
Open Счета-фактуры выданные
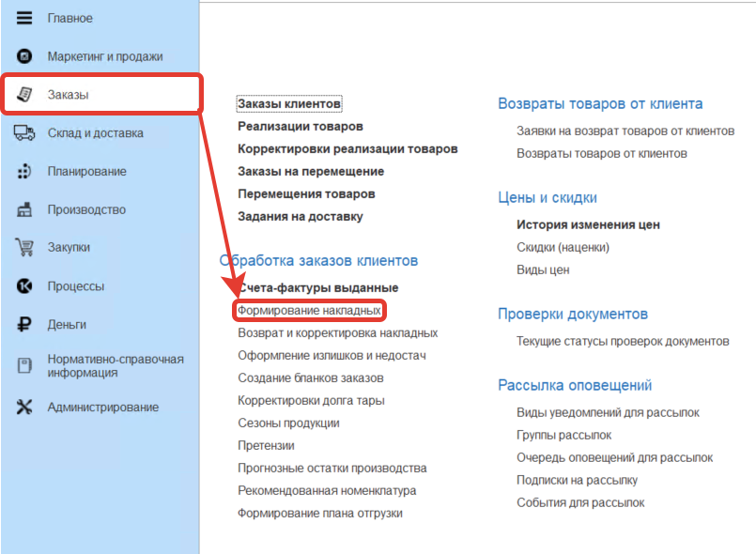point(318,288)
